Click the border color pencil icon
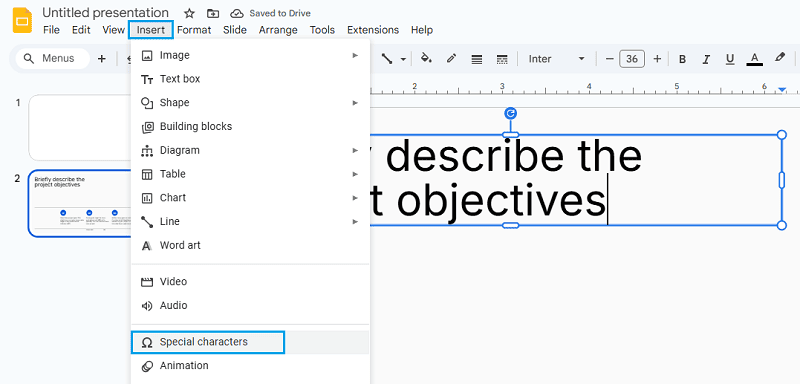 pos(451,59)
